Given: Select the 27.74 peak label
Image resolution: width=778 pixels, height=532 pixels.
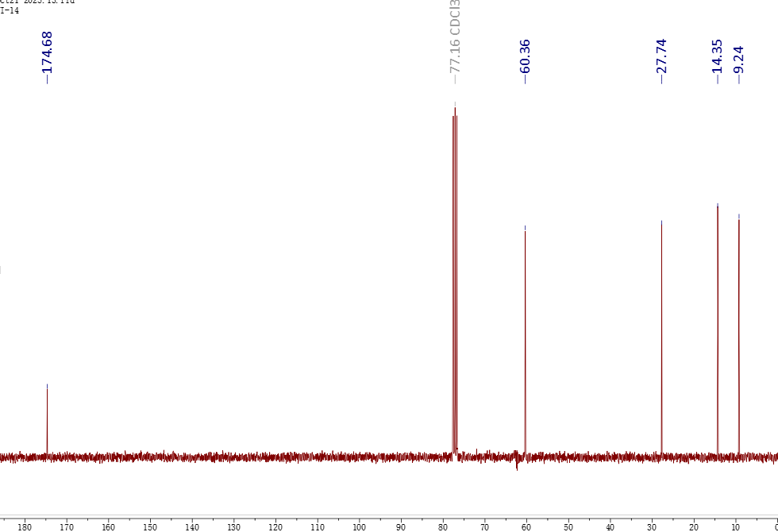Looking at the screenshot, I should [x=661, y=56].
